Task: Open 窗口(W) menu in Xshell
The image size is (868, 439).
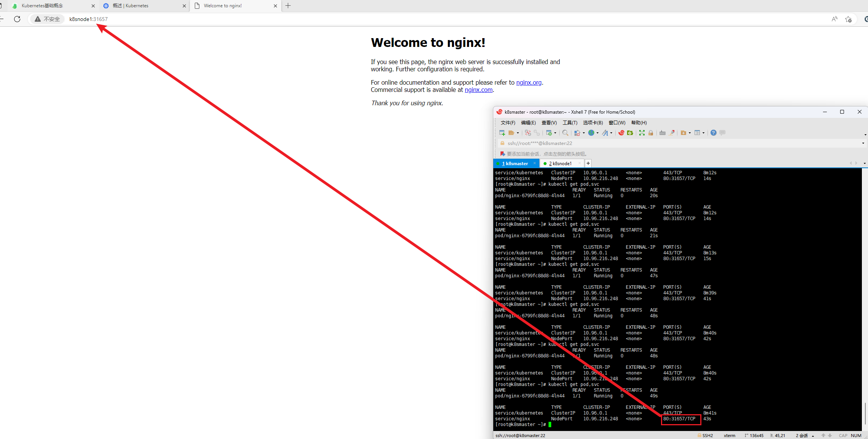Action: point(617,123)
